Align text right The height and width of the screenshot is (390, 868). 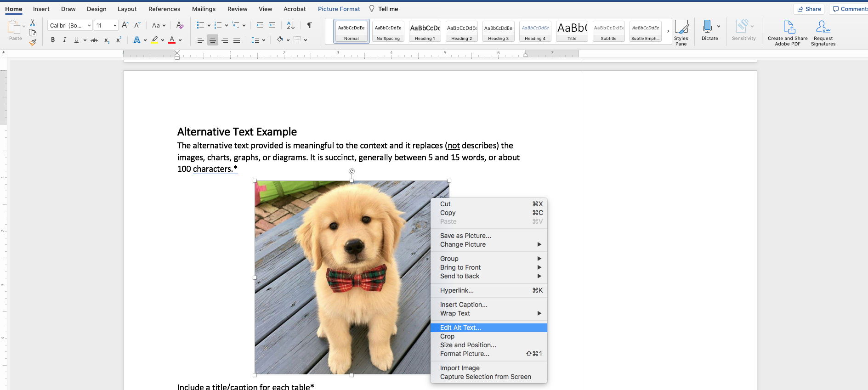(224, 40)
